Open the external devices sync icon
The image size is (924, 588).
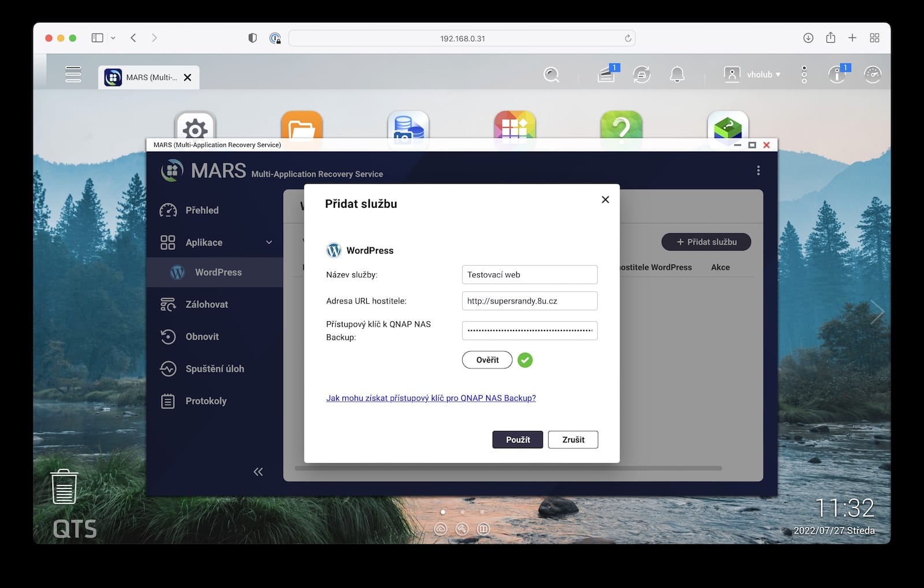click(x=642, y=75)
